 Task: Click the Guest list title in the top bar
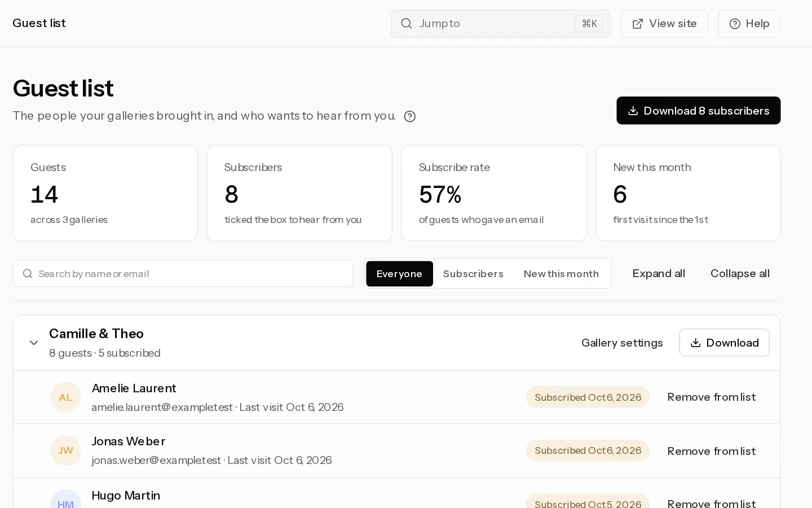(39, 23)
